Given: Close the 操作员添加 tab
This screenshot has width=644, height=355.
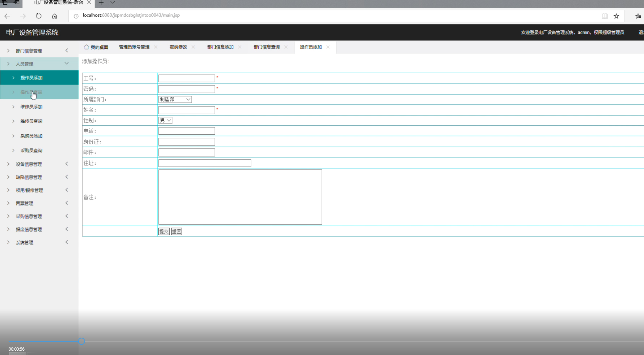Looking at the screenshot, I should [x=328, y=47].
